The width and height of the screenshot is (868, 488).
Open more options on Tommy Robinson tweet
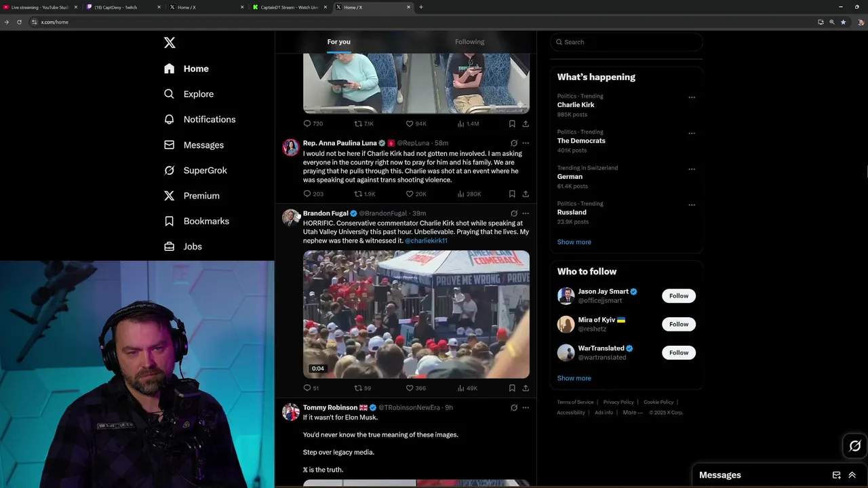(x=526, y=408)
